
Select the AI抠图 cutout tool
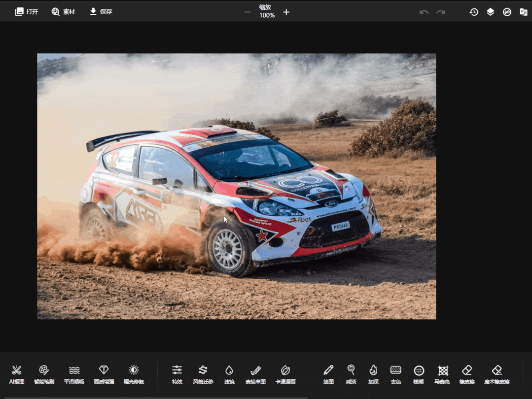(x=17, y=374)
